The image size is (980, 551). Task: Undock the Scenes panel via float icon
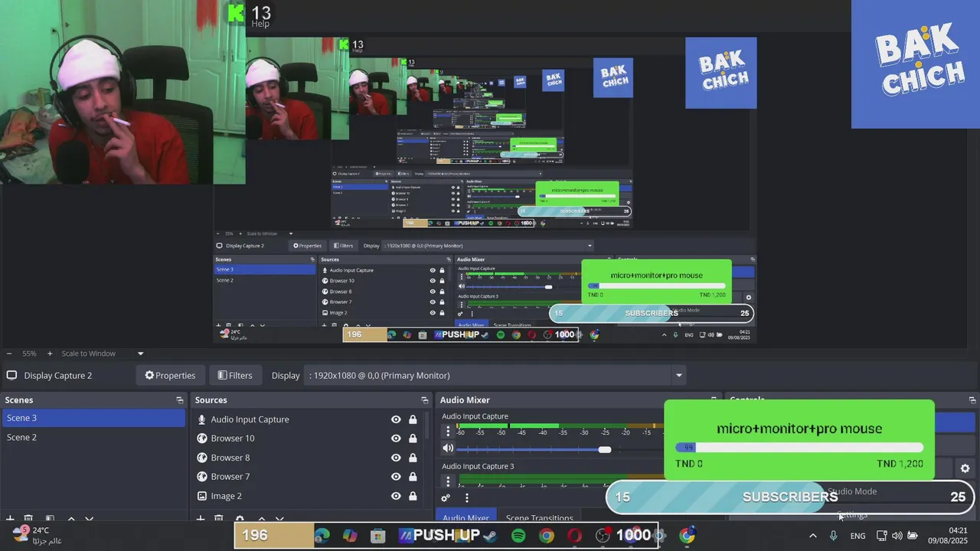180,400
